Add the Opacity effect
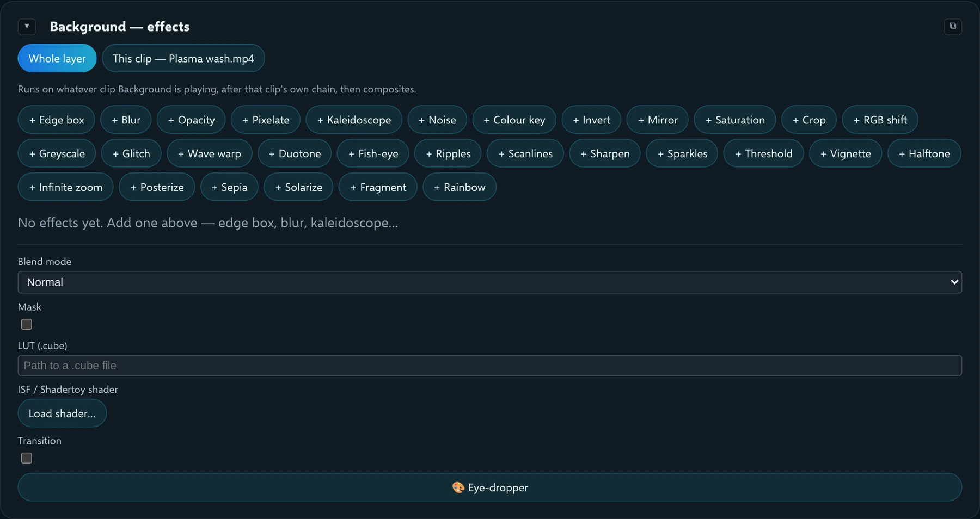 191,120
